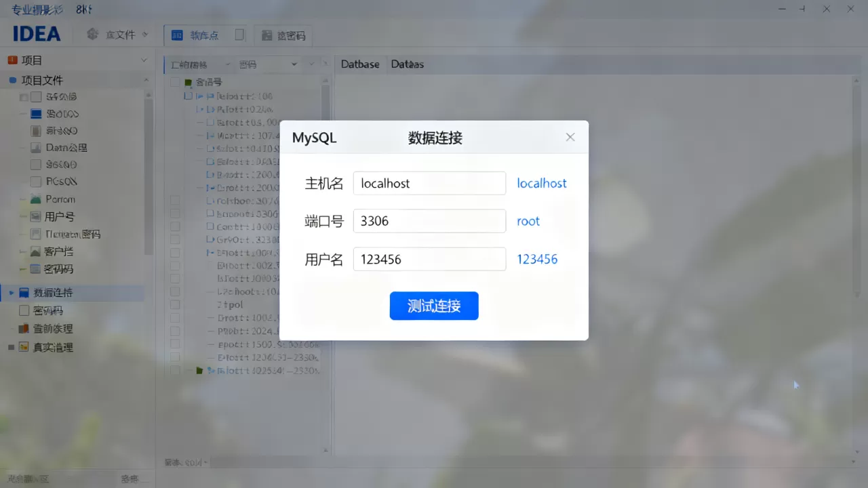This screenshot has width=868, height=488.
Task: Expand the 项目 panel dropdown chevron
Action: (144, 60)
